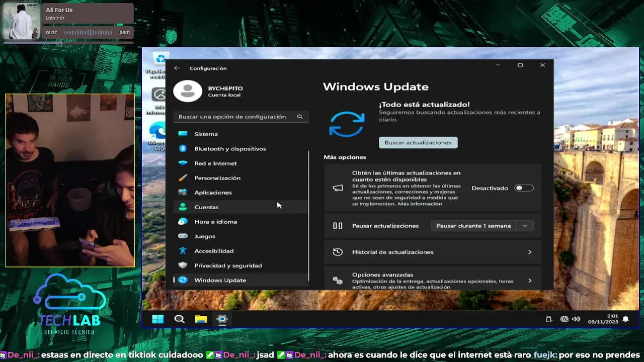Screen dimensions: 644x362
Task: Click Pausar durante 1 semana
Action: tap(473, 226)
